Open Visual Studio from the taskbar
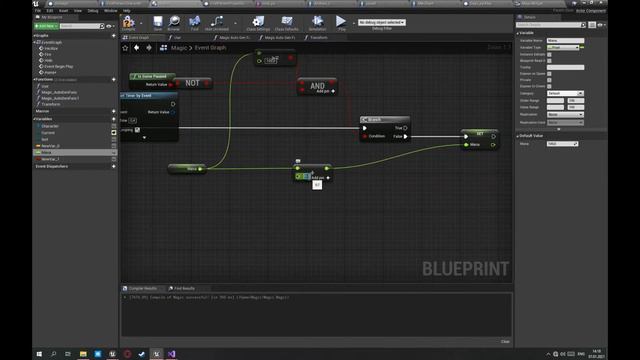This screenshot has width=640, height=360. (x=171, y=354)
